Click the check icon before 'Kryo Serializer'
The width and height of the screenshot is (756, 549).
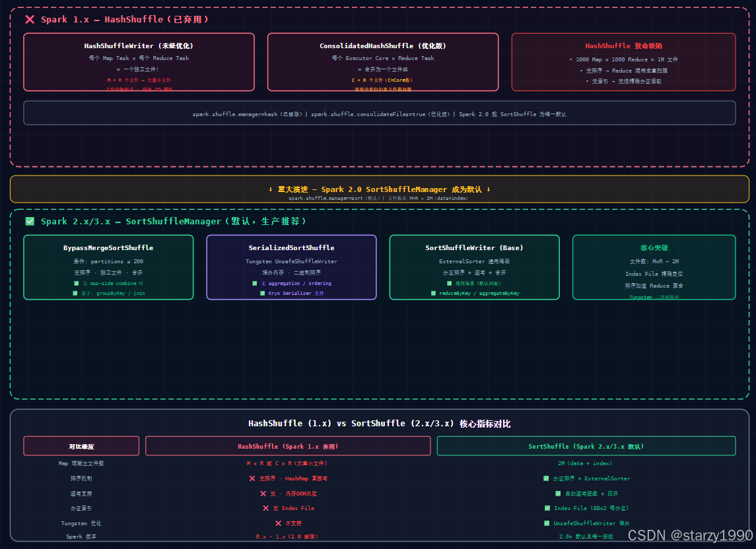[262, 293]
